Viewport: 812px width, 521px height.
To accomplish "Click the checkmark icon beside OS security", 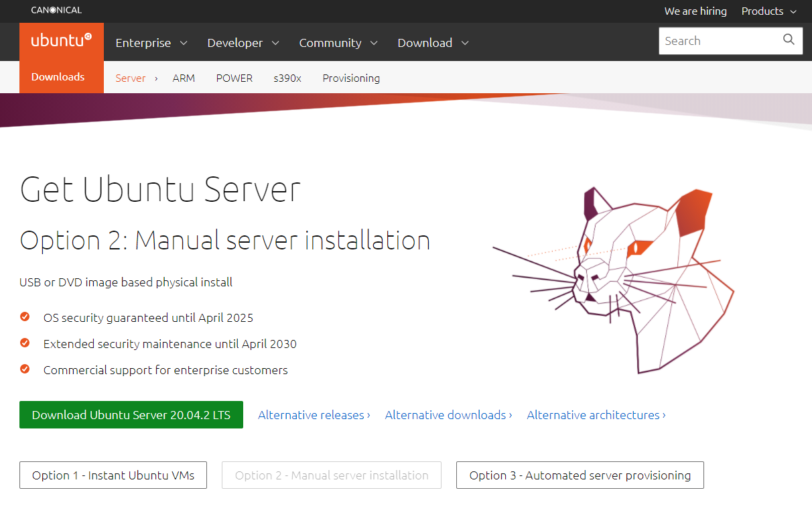I will pyautogui.click(x=25, y=316).
